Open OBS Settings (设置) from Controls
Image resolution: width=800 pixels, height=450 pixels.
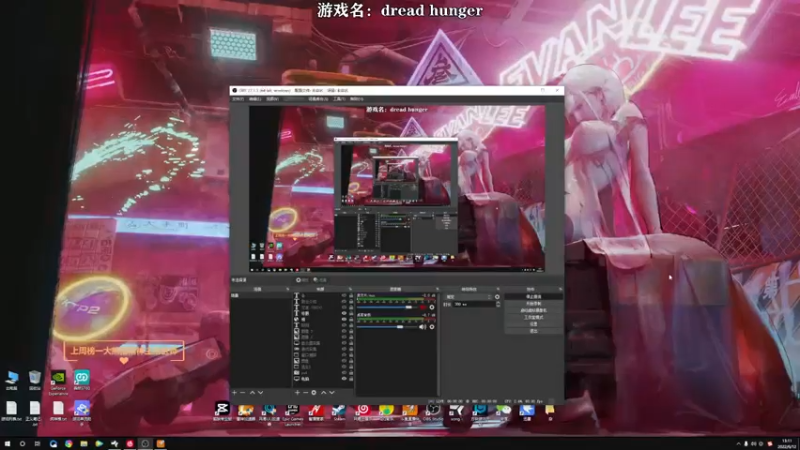click(533, 324)
